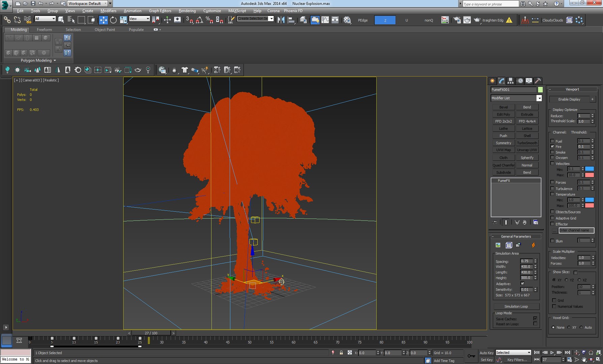Open the Utilities command panel tab
Screen dimensions: 603x364
click(538, 81)
